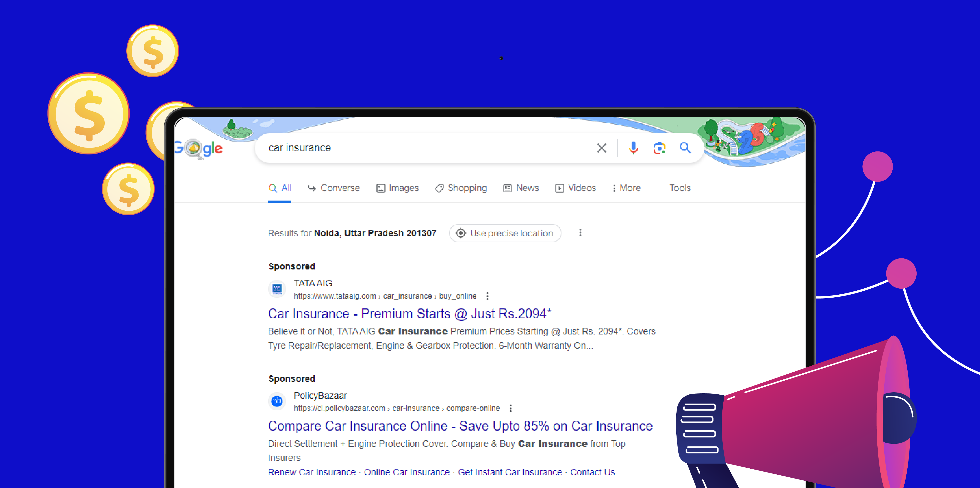Click the TATA AIG favicon
This screenshot has height=488, width=980.
277,289
